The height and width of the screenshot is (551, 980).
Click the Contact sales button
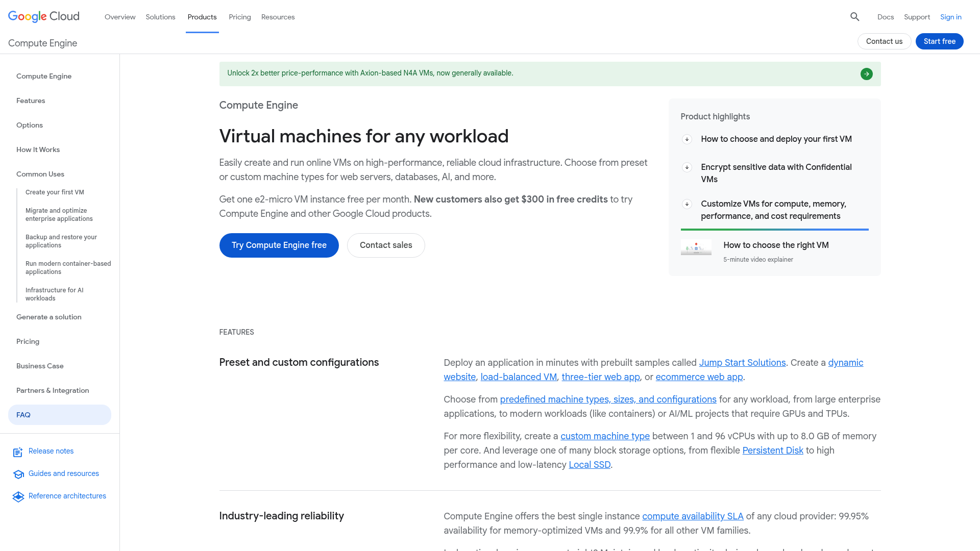click(386, 245)
